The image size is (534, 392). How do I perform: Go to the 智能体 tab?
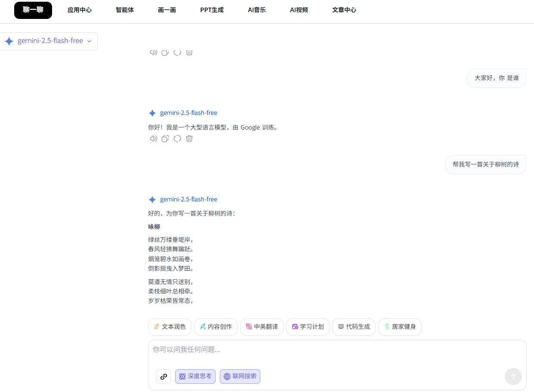125,10
